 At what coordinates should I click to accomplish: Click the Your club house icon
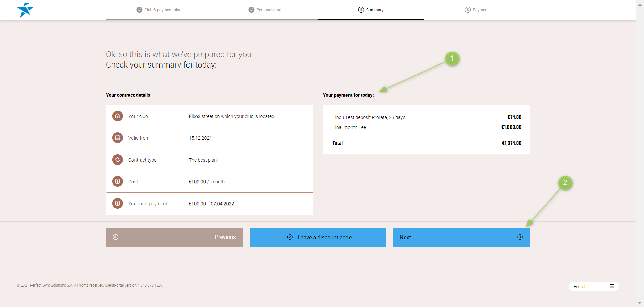[118, 116]
